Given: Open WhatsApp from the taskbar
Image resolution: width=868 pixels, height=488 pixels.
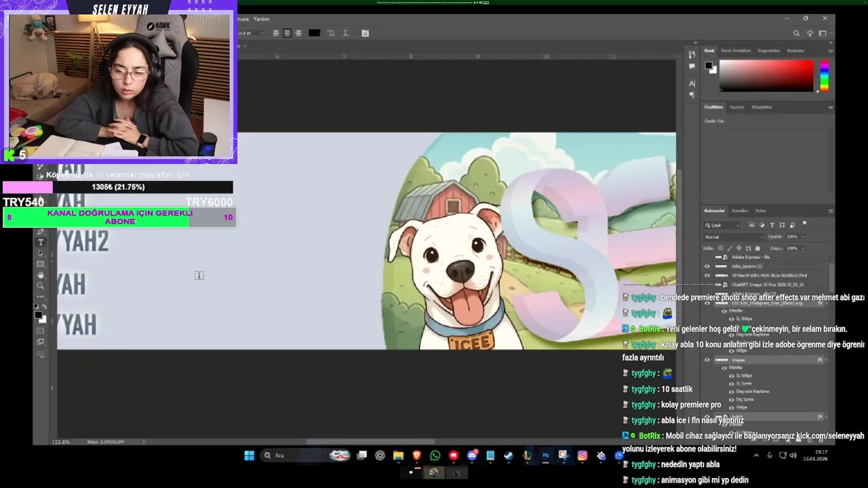Looking at the screenshot, I should point(435,455).
